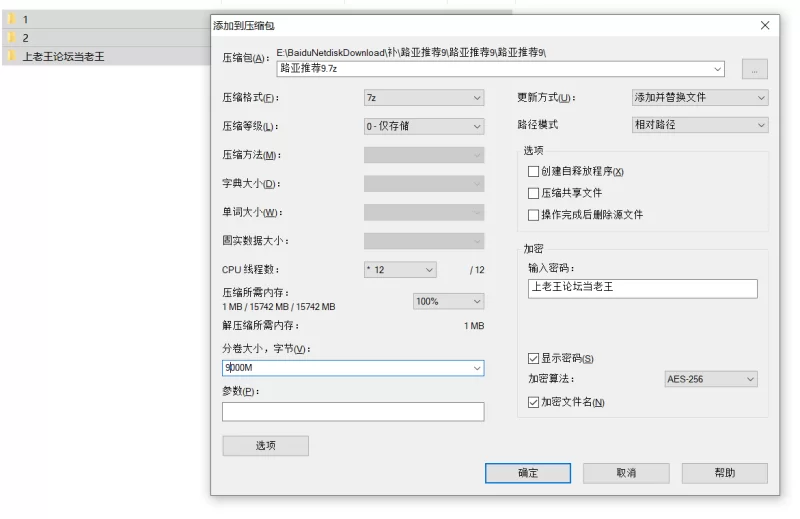Enable 创建自释放程序 checkbox

pos(533,171)
